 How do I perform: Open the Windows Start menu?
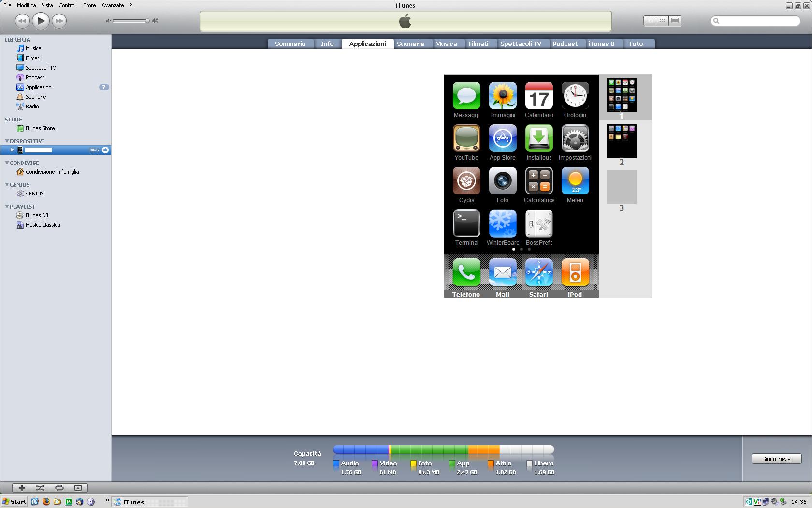14,502
